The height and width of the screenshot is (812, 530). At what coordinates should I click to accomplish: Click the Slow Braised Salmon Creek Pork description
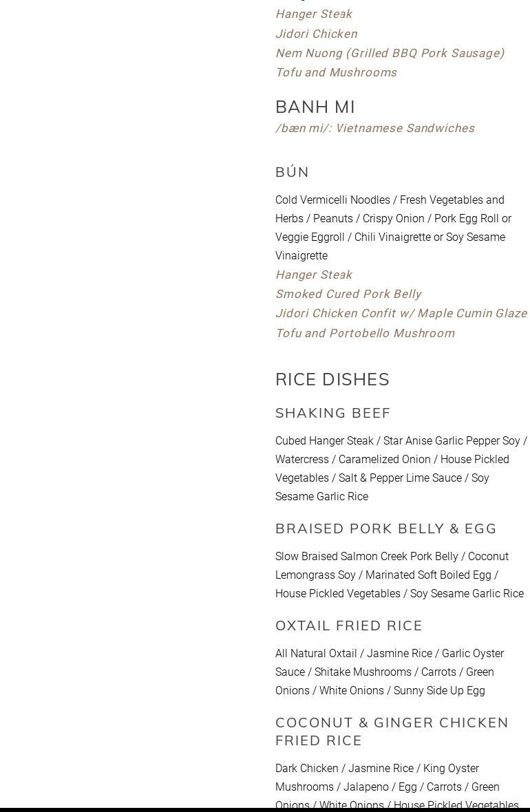[399, 575]
